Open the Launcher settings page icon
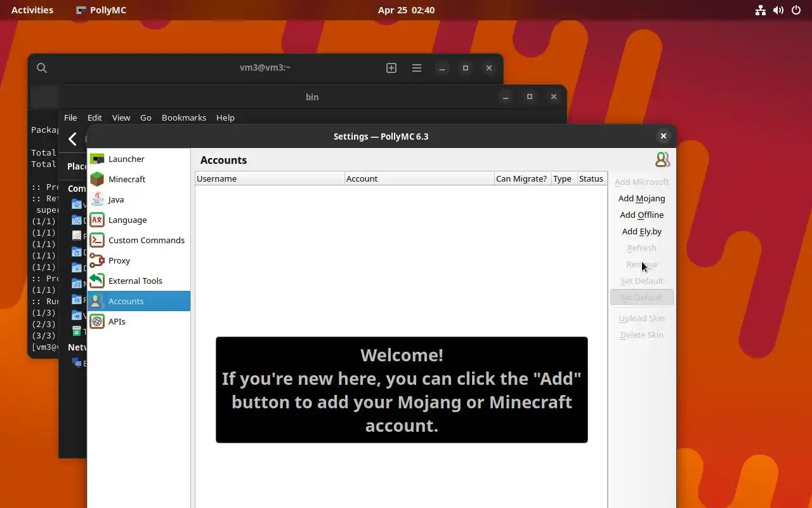The width and height of the screenshot is (812, 508). tap(97, 159)
